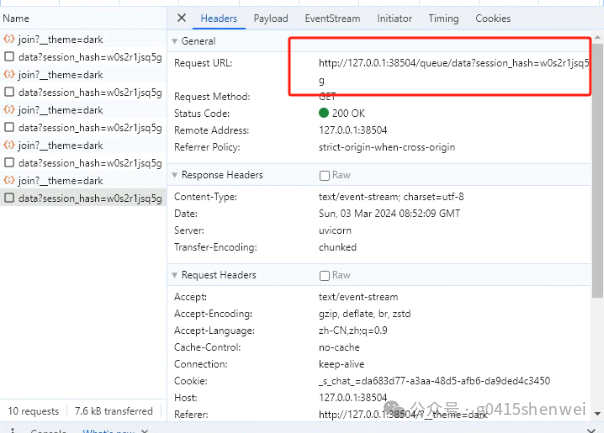Click the 'Request Headers' section title
This screenshot has height=433, width=604.
218,275
